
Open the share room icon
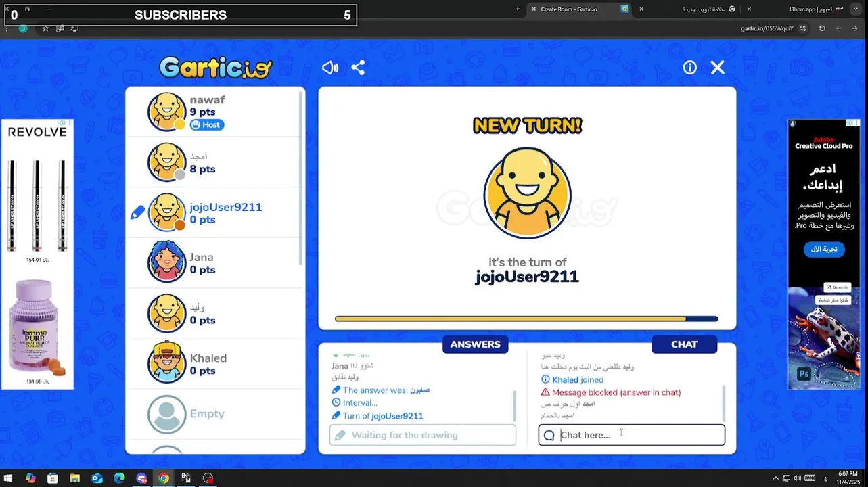tap(359, 68)
